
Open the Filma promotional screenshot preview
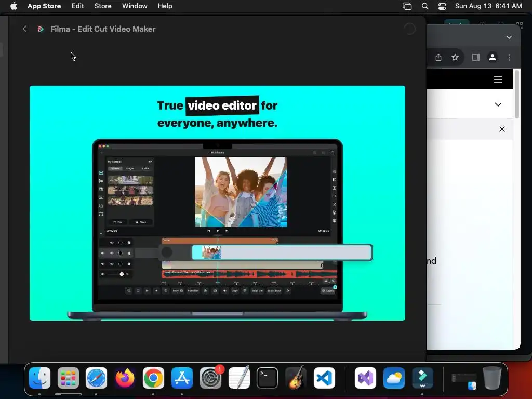(x=217, y=203)
